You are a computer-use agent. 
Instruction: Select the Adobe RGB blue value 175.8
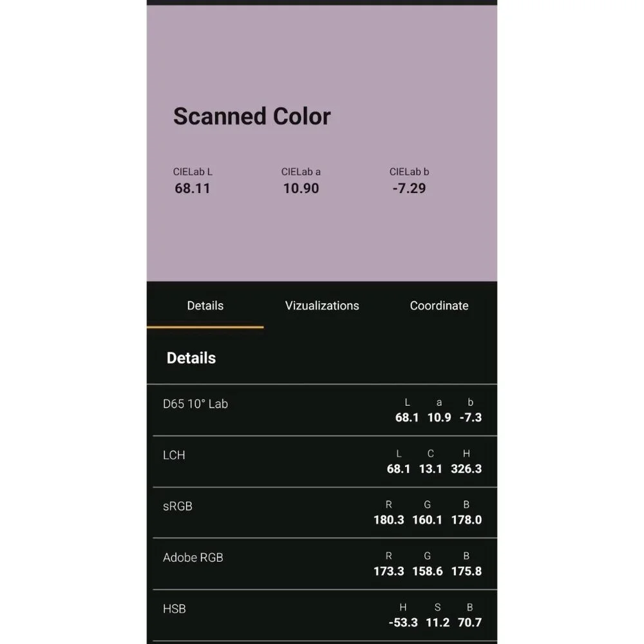(x=466, y=571)
